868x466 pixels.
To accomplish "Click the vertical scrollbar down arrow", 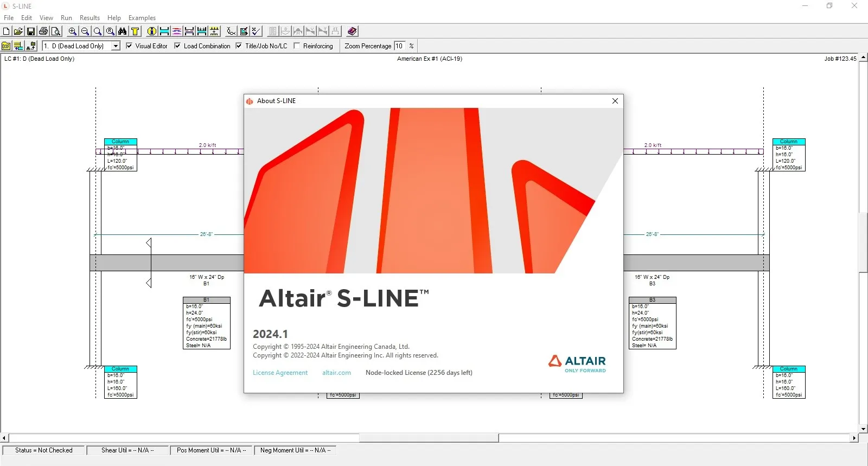I will point(863,429).
